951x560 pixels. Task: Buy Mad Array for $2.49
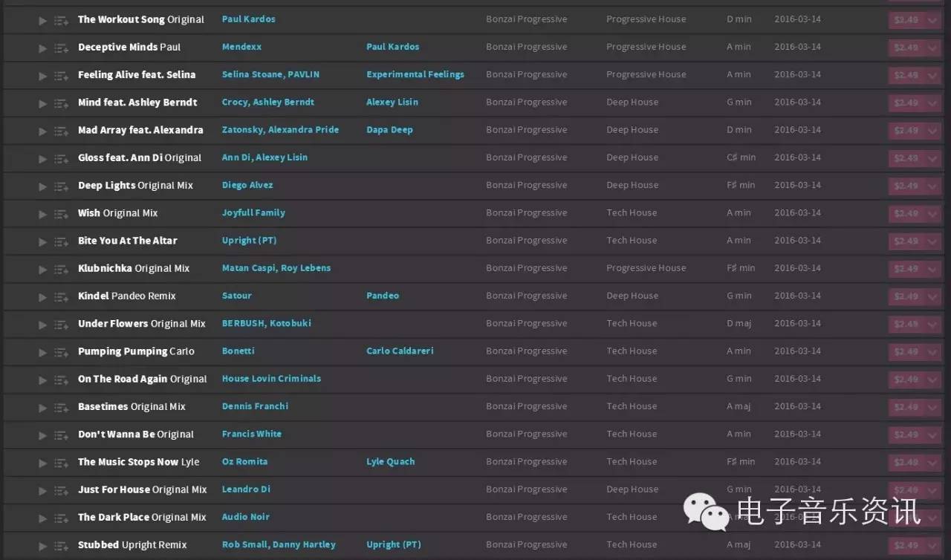[x=906, y=131]
